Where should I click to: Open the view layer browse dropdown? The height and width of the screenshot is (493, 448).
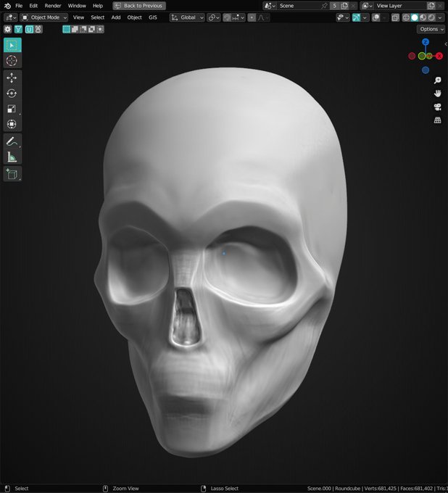(368, 6)
